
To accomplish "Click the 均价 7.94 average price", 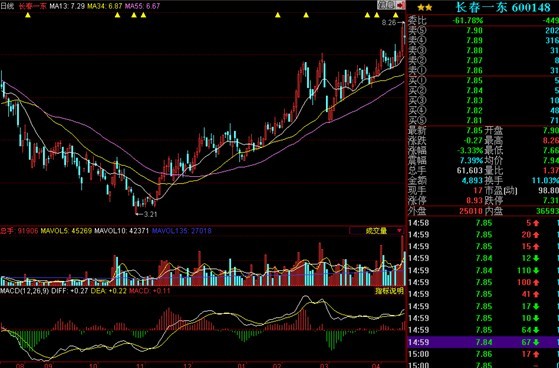I will (551, 160).
